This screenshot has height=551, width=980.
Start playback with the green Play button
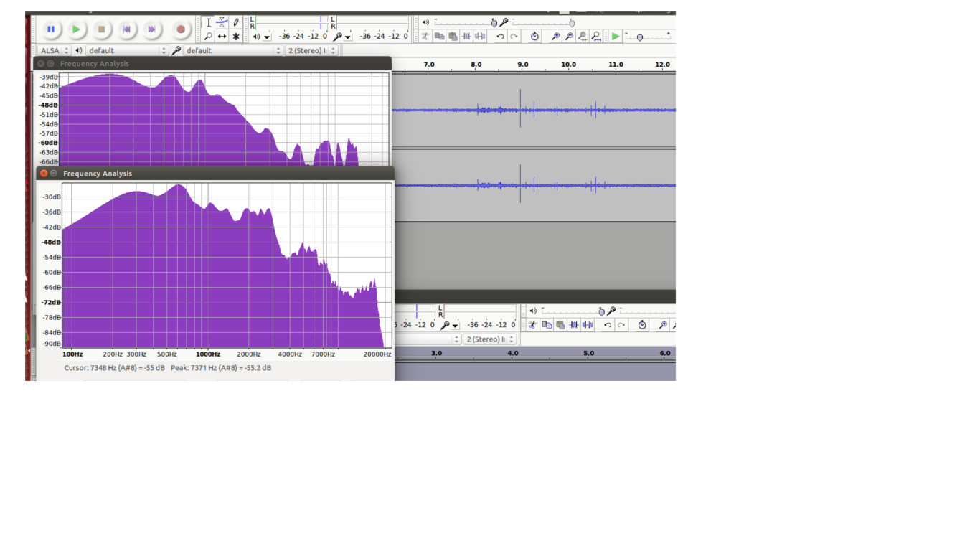(x=76, y=29)
